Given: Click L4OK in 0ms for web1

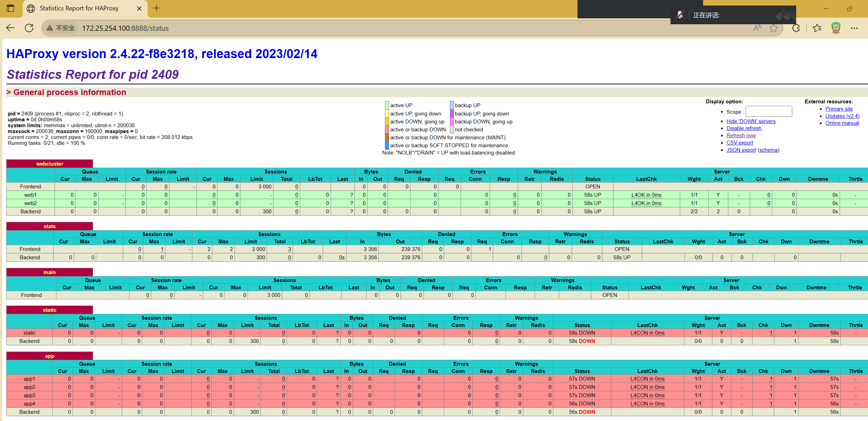Looking at the screenshot, I should click(646, 195).
